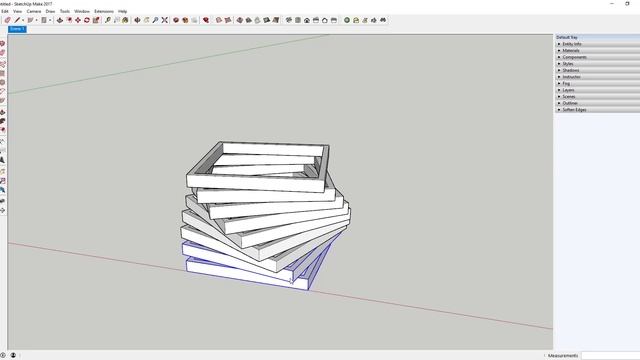The height and width of the screenshot is (360, 640).
Task: Activate the Orbit camera tool
Action: point(137,20)
